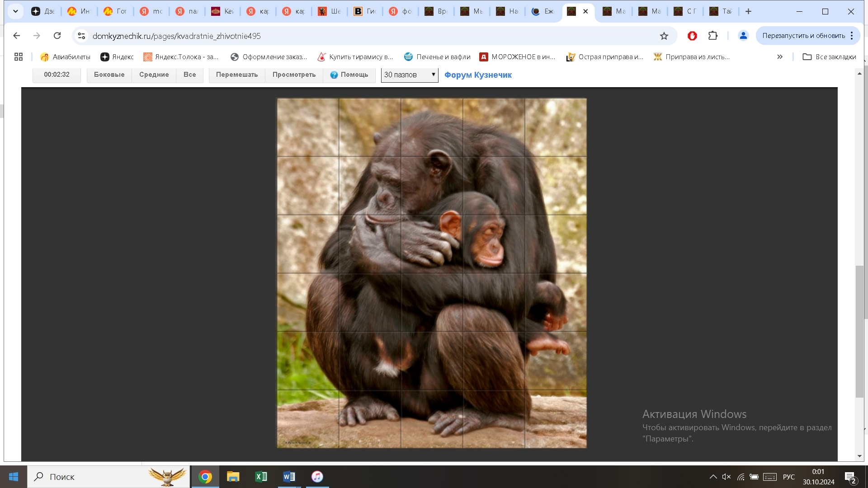This screenshot has height=488, width=868.
Task: Shuffle pieces with 'Перемешать'
Action: pyautogui.click(x=237, y=75)
